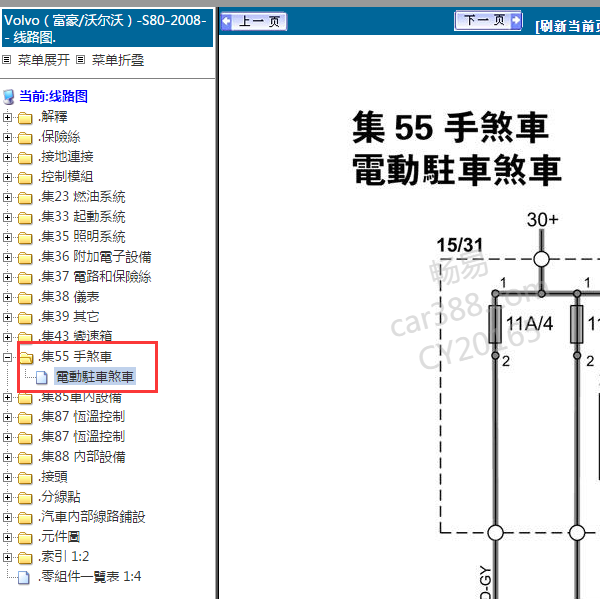Select the 集85 車內設備 tree item
Viewport: 600px width, 599px height.
click(x=80, y=397)
